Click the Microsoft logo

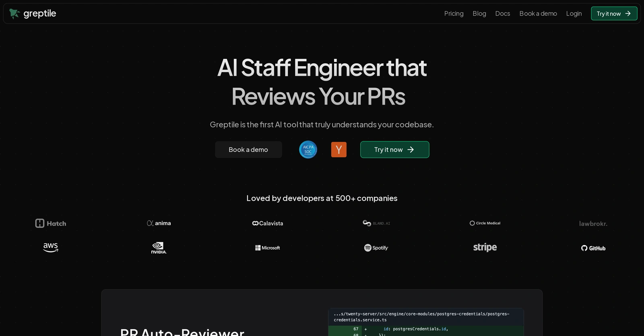(x=268, y=248)
